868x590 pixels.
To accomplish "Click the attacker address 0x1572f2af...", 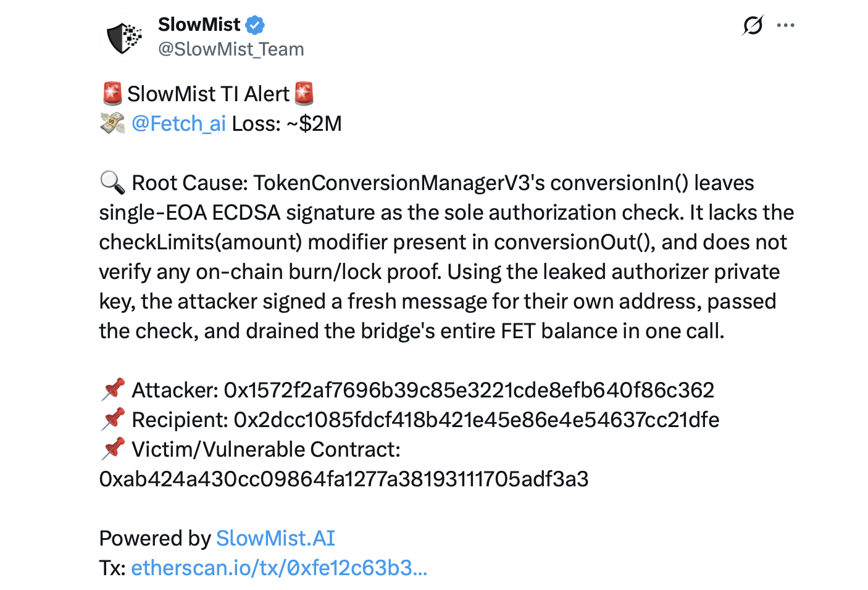I will (469, 390).
